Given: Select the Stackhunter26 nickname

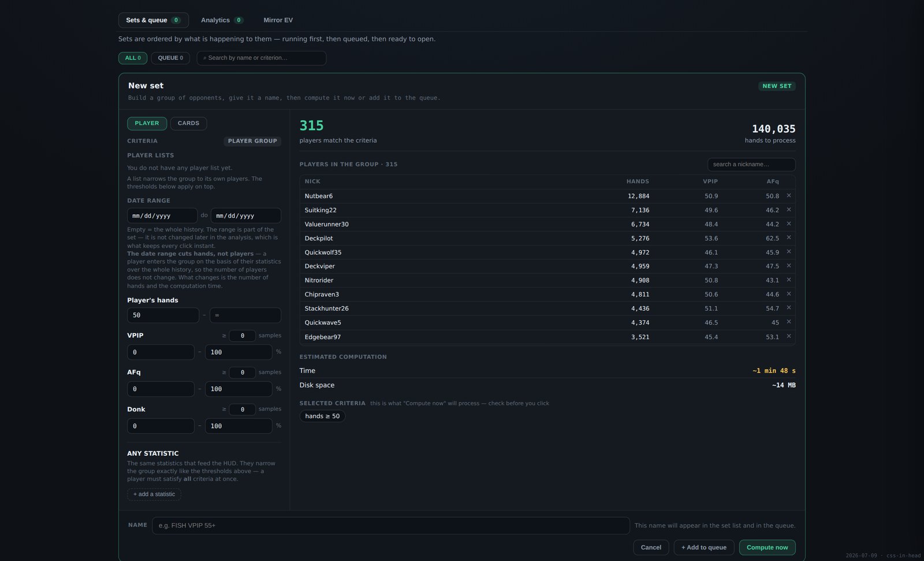Looking at the screenshot, I should (326, 309).
